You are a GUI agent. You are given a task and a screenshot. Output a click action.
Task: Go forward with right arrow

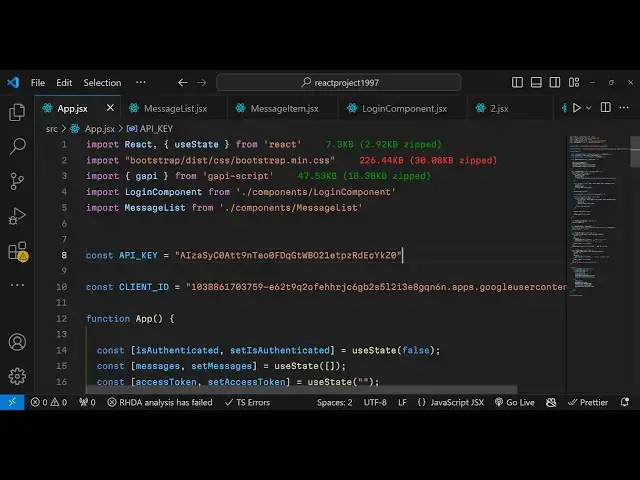[202, 82]
